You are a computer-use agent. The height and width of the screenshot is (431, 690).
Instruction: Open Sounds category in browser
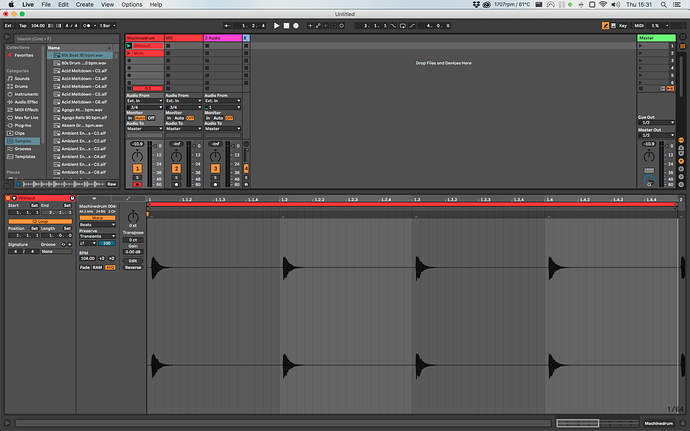[22, 78]
